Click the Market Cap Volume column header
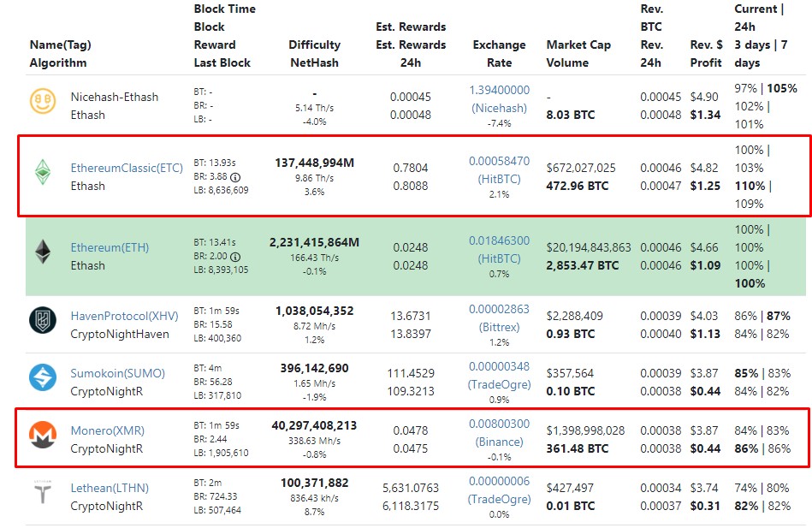 tap(578, 54)
